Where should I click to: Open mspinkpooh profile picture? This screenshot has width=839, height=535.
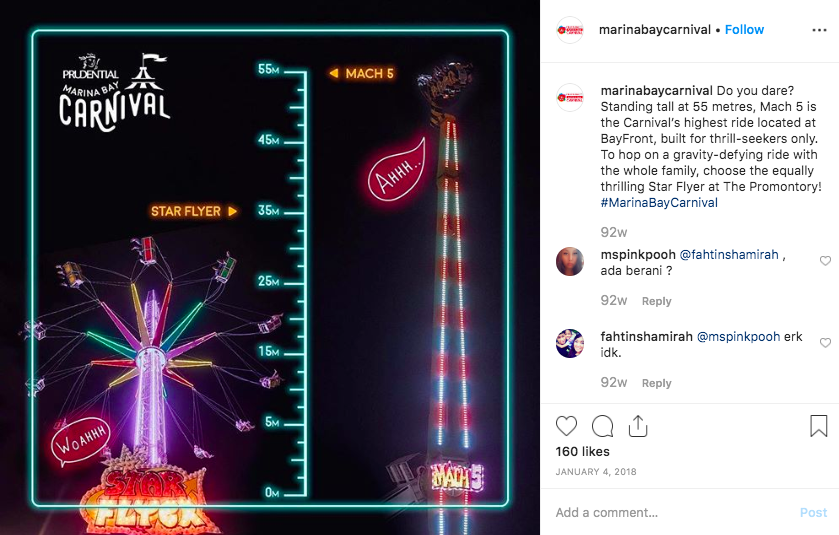click(570, 262)
